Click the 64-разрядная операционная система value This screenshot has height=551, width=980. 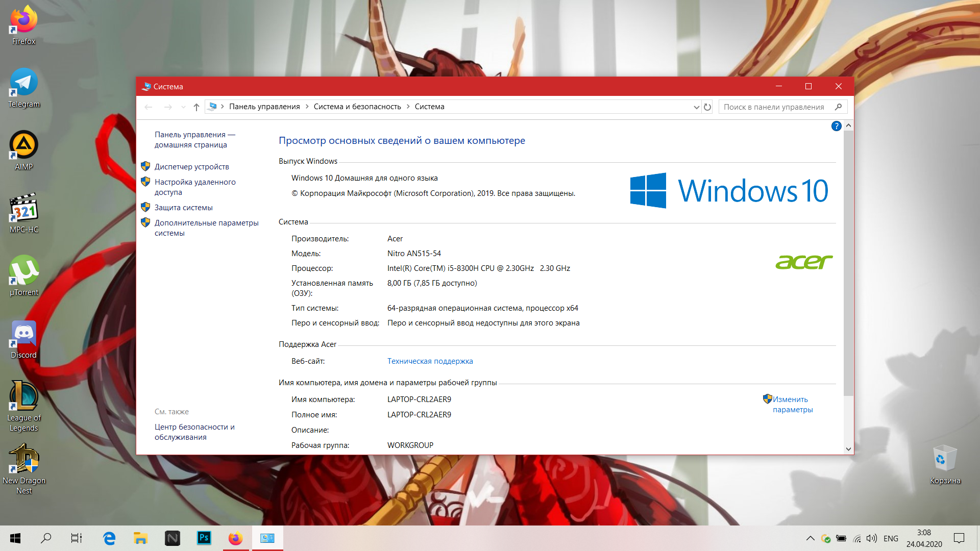[x=482, y=308]
